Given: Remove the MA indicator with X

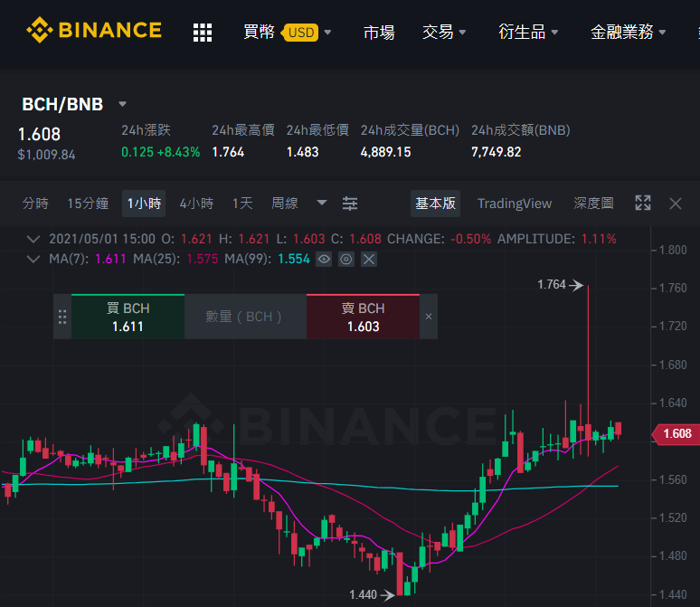Looking at the screenshot, I should pos(369,259).
